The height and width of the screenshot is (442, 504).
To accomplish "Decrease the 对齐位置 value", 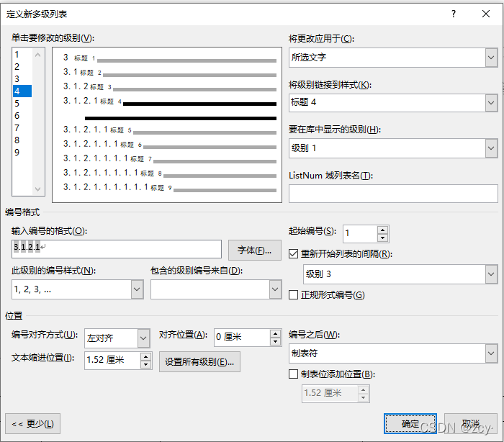I will pyautogui.click(x=276, y=341).
